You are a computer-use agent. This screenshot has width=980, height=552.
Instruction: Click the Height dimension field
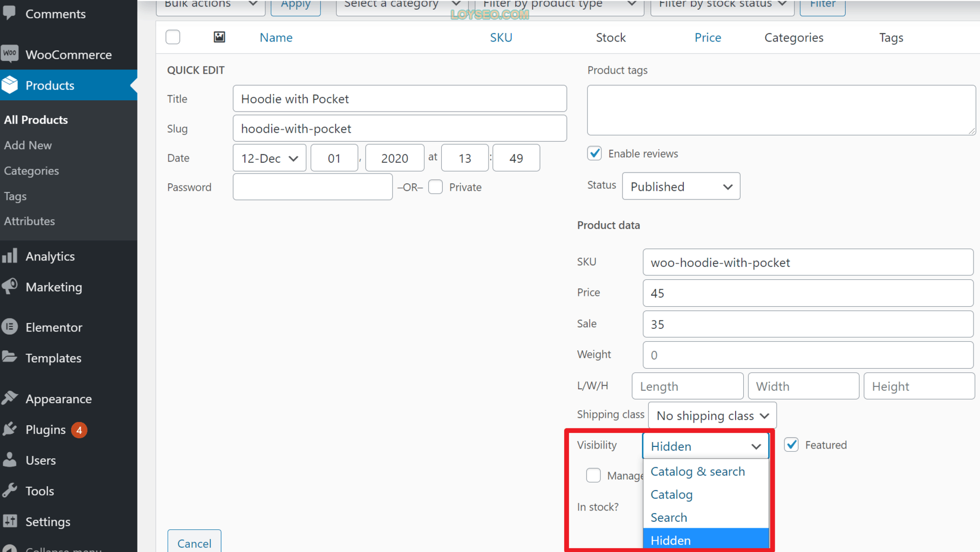click(x=920, y=386)
